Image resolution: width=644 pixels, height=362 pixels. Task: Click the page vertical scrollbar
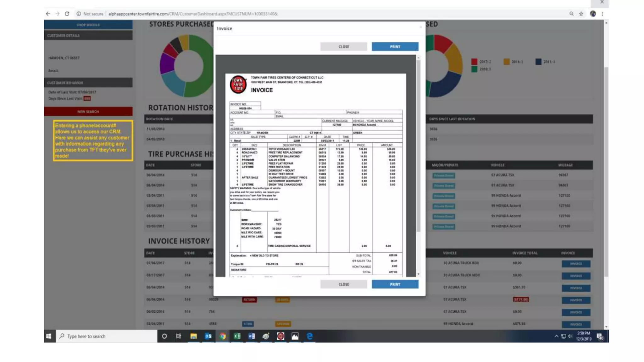click(606, 171)
